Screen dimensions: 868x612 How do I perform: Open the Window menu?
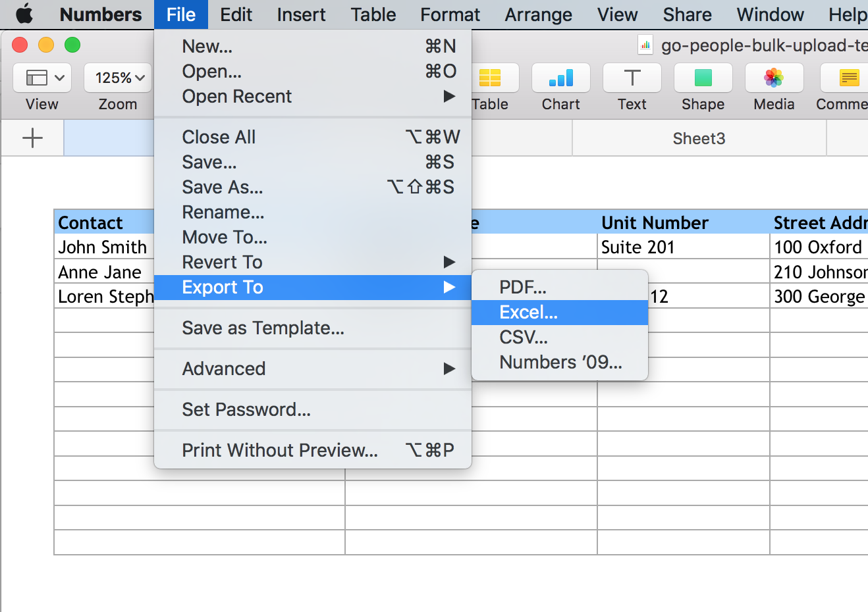pyautogui.click(x=771, y=14)
